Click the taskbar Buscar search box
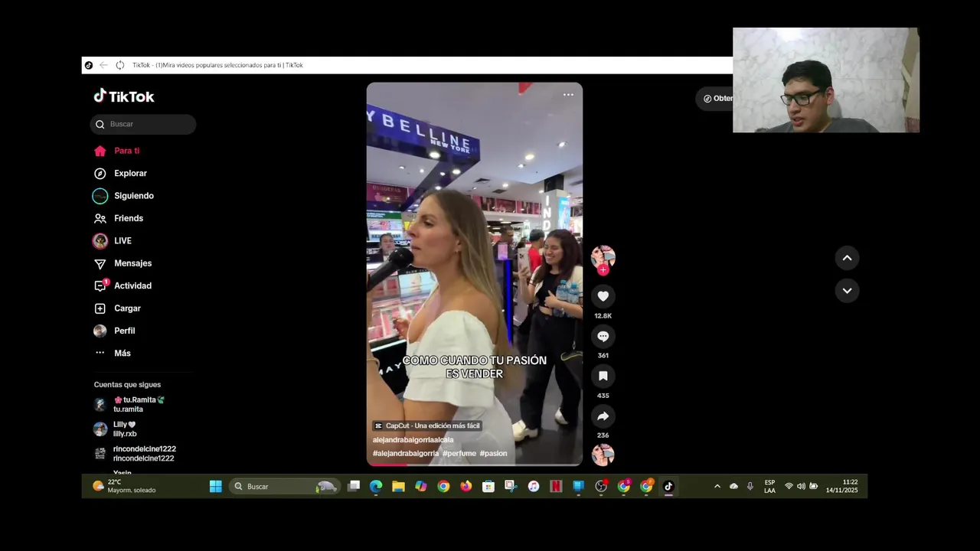The width and height of the screenshot is (980, 551). tap(283, 486)
